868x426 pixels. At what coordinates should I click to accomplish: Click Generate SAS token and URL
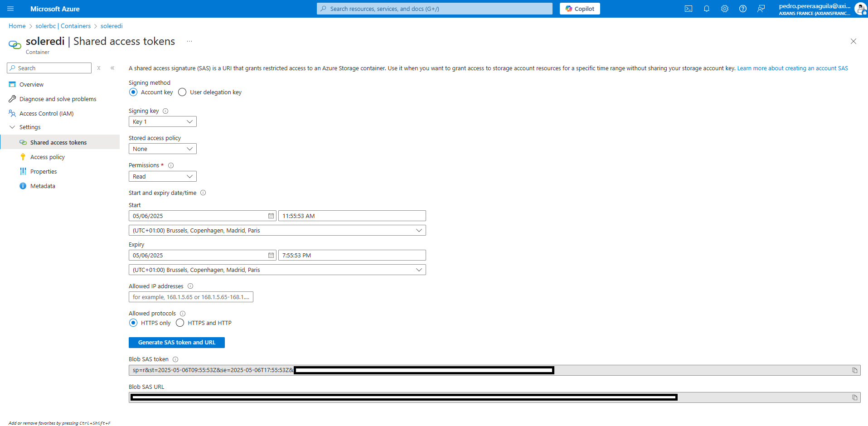(176, 343)
